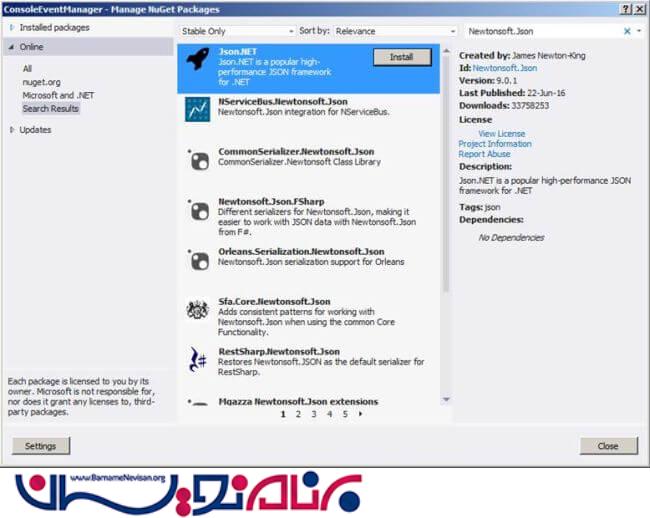Click in the Newtonsoft.Json search field

click(542, 31)
